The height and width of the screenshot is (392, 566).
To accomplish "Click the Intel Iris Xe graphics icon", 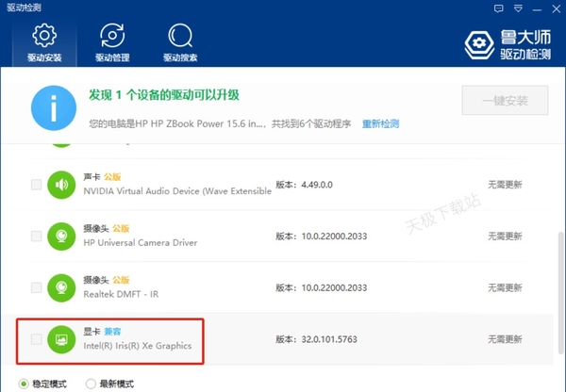I will [61, 339].
